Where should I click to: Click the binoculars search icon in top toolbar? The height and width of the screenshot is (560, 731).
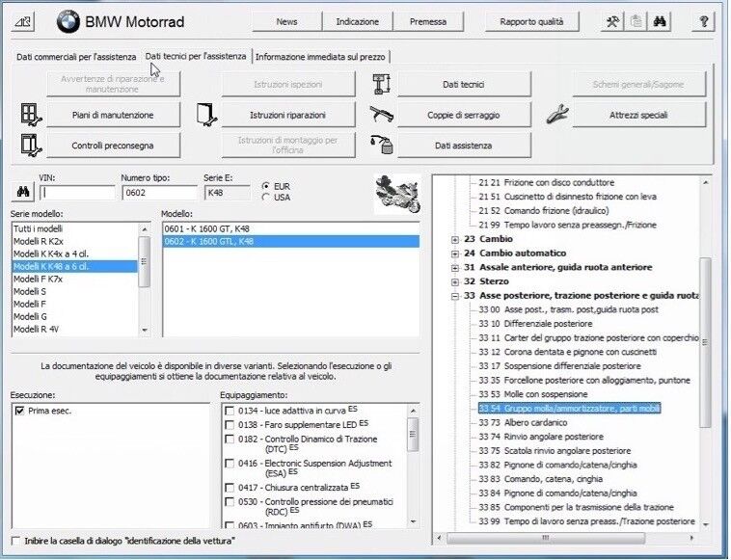(x=662, y=21)
